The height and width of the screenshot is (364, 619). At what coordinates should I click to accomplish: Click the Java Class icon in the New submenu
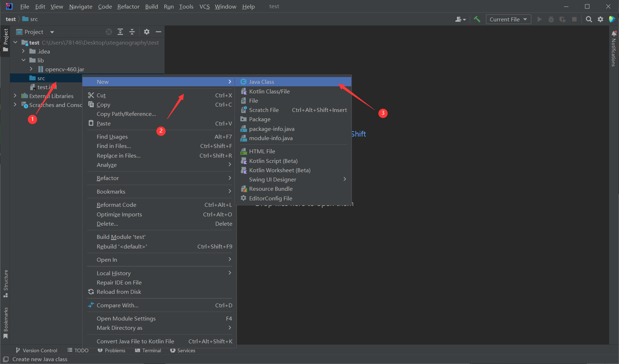[243, 82]
